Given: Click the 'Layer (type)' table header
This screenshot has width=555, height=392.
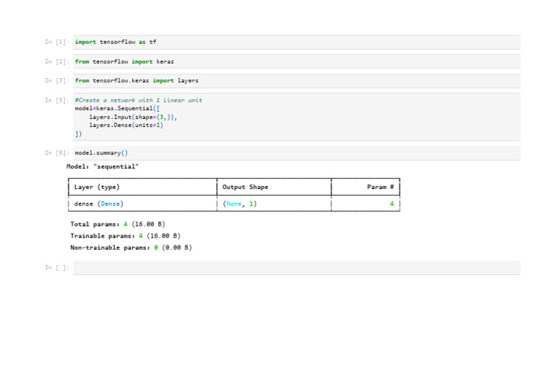Looking at the screenshot, I should click(97, 187).
